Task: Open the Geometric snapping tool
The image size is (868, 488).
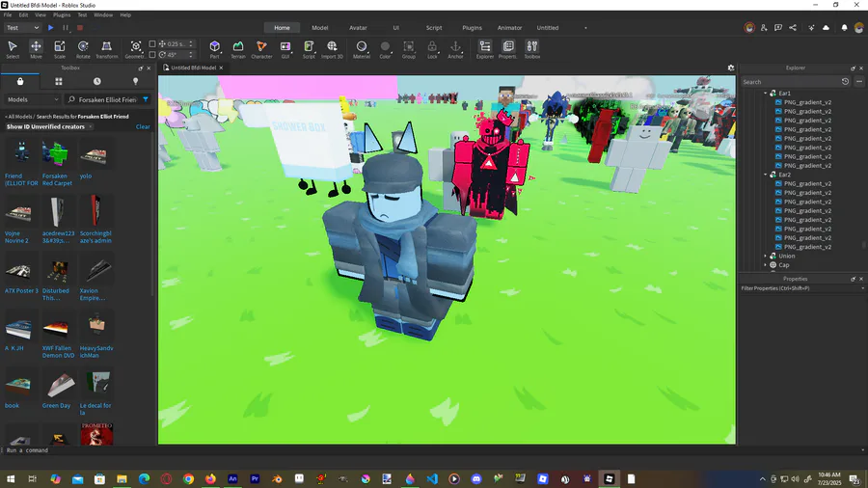Action: [x=136, y=48]
